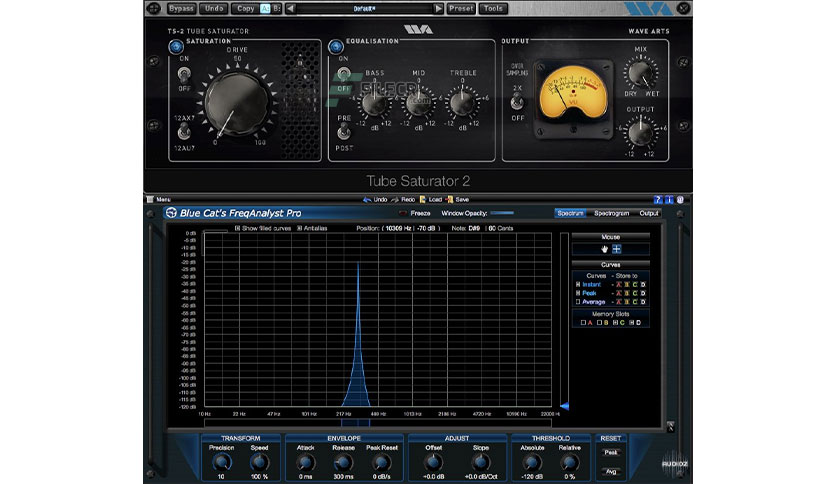Store the Average curve to slot A

click(619, 302)
